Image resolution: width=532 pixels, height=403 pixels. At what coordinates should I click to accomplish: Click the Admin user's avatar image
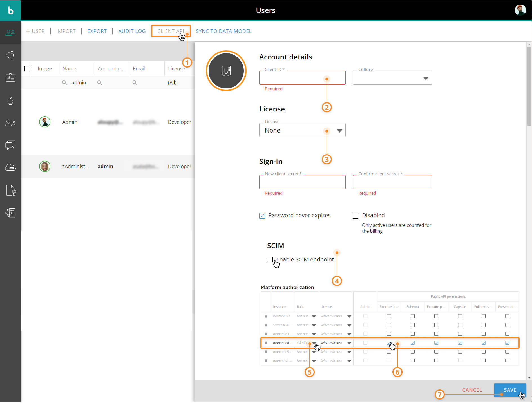click(45, 122)
